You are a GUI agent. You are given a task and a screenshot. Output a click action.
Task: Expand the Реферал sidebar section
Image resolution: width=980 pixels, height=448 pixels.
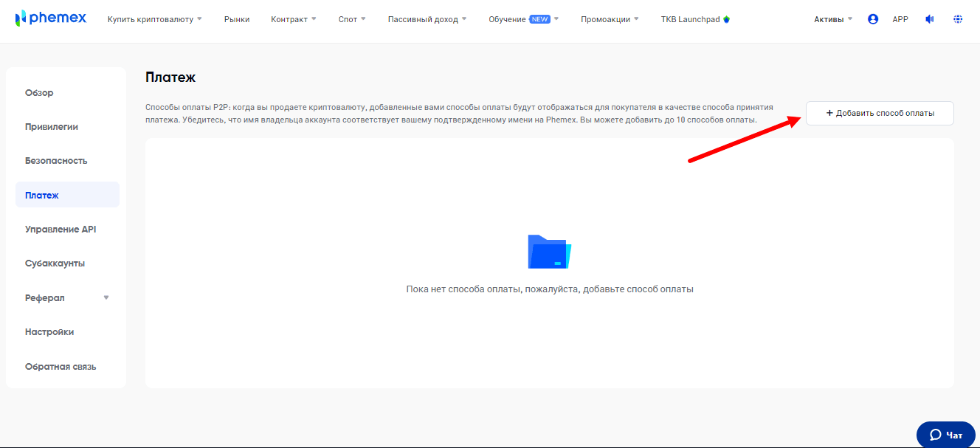pos(67,297)
